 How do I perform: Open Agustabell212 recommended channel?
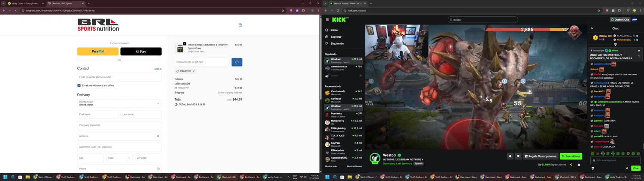point(343,159)
